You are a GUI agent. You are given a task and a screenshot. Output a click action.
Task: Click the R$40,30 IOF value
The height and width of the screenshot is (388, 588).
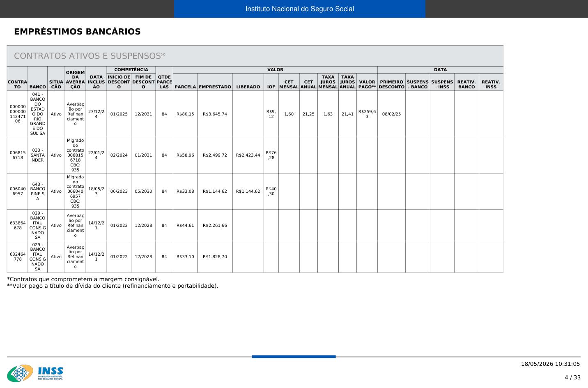pos(271,191)
